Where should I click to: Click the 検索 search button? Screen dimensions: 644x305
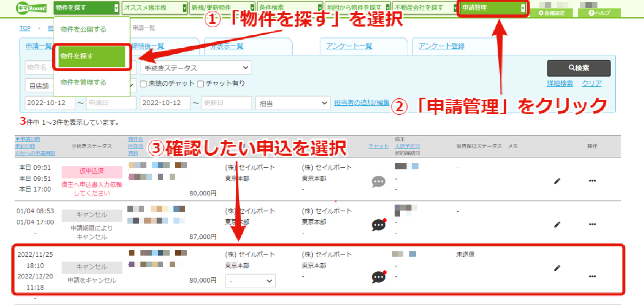pyautogui.click(x=579, y=68)
